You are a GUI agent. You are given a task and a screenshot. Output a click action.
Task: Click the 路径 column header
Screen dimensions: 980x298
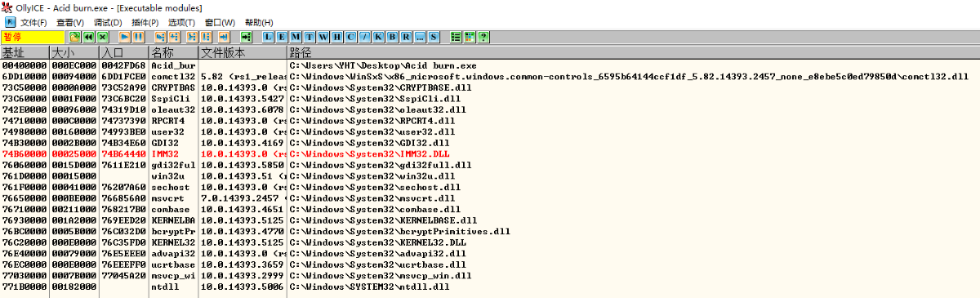633,52
